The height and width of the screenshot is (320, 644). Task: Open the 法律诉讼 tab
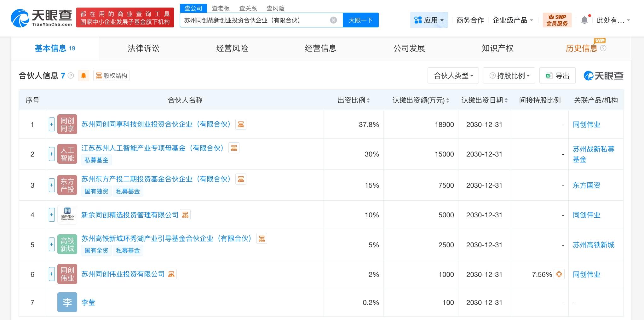143,48
